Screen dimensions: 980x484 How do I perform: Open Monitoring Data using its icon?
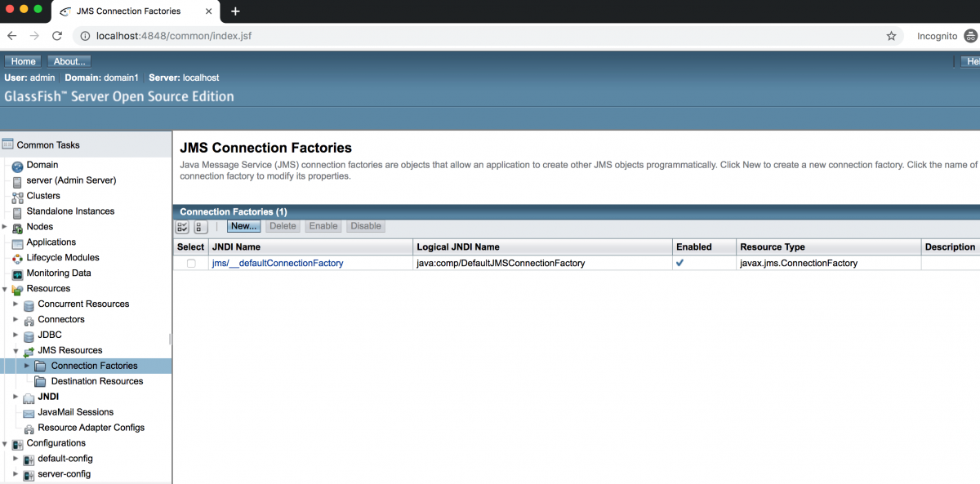coord(19,273)
